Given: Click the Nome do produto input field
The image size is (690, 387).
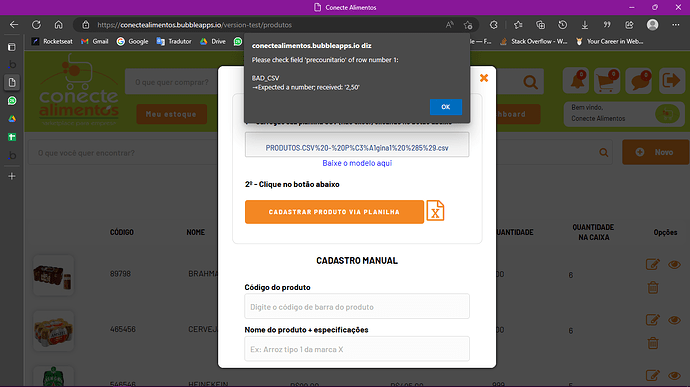Looking at the screenshot, I should (x=357, y=349).
